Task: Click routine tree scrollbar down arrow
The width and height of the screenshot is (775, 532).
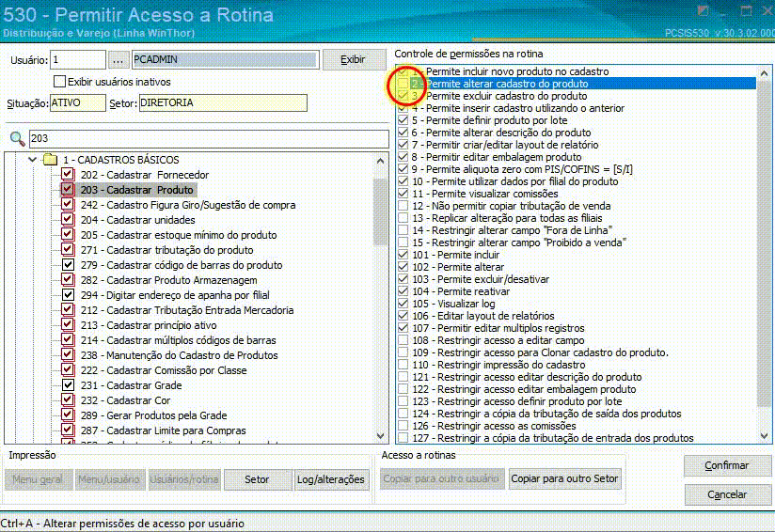Action: [x=380, y=436]
